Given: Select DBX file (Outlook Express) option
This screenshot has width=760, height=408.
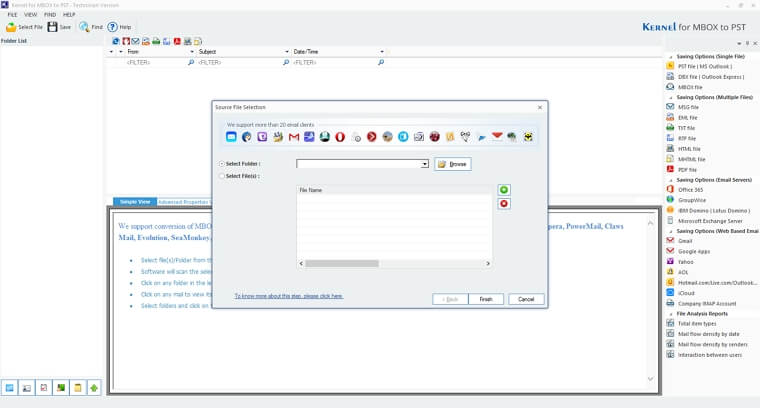Looking at the screenshot, I should [705, 77].
